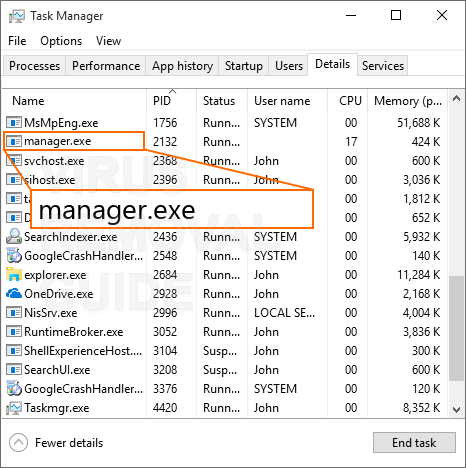The image size is (466, 468).
Task: Select the RuntimeBroker.exe process row
Action: click(225, 332)
